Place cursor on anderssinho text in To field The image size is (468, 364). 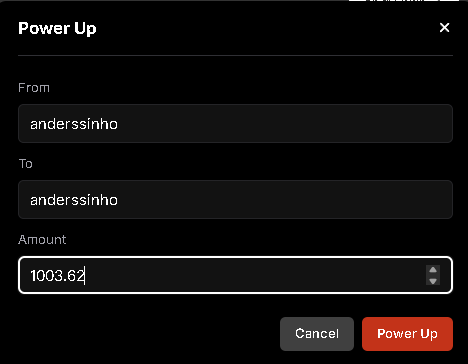[74, 200]
